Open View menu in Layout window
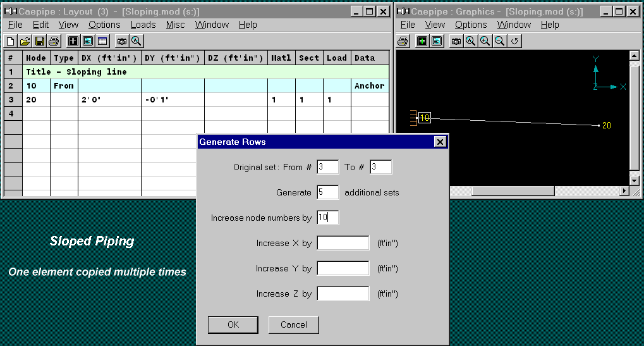Screen dimensions: 644x346 (x=68, y=25)
